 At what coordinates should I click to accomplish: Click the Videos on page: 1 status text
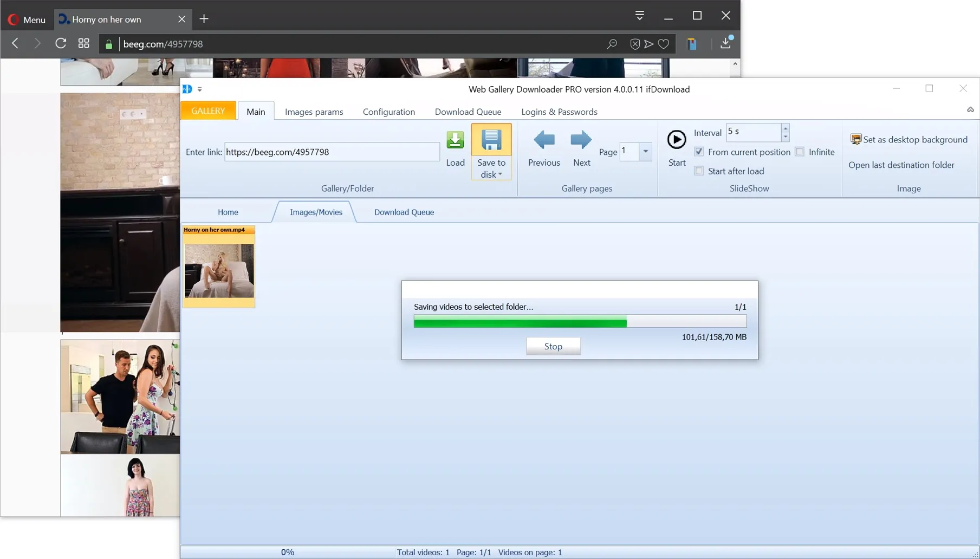[530, 552]
